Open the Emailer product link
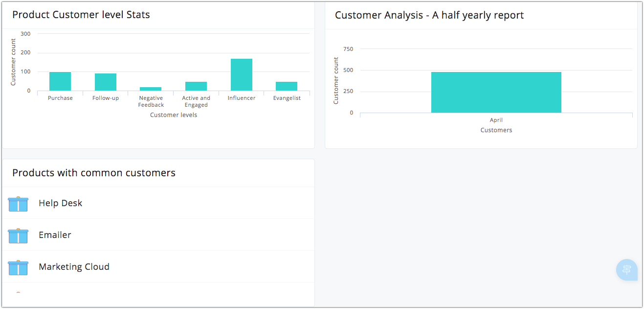The height and width of the screenshot is (309, 644). click(55, 235)
